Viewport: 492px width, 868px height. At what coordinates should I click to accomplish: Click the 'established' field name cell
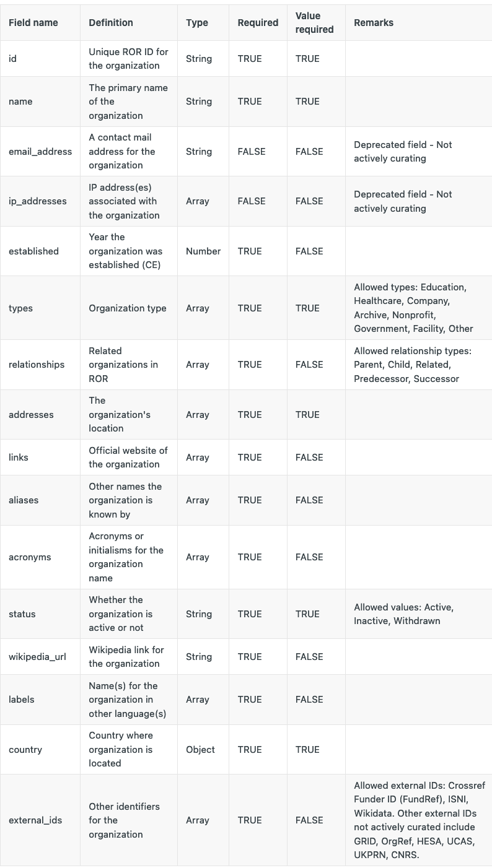point(33,251)
